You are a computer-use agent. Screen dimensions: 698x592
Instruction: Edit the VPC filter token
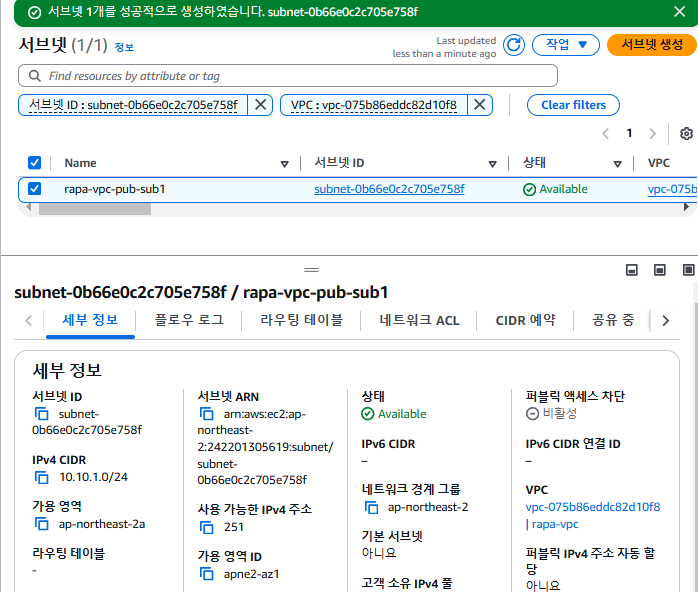pyautogui.click(x=374, y=105)
